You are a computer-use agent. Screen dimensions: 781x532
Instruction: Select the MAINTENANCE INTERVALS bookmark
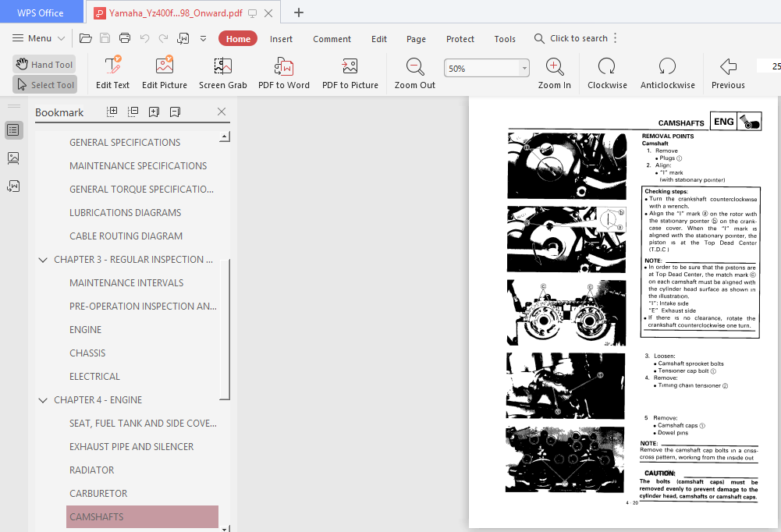coord(126,283)
